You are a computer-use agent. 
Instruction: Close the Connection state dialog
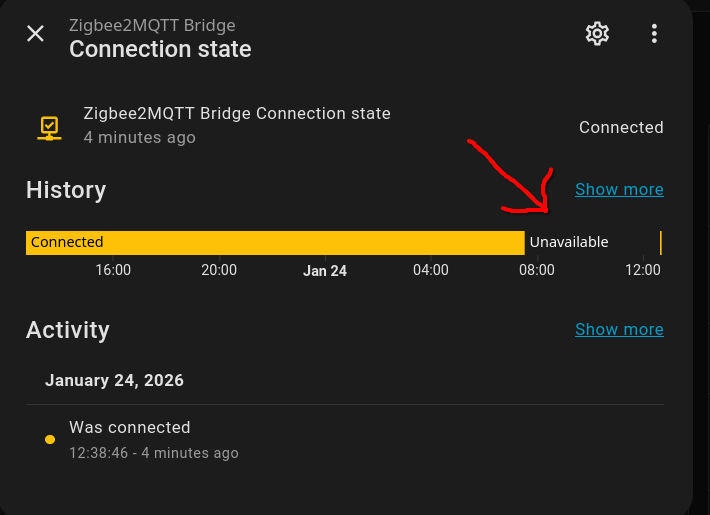click(x=35, y=34)
